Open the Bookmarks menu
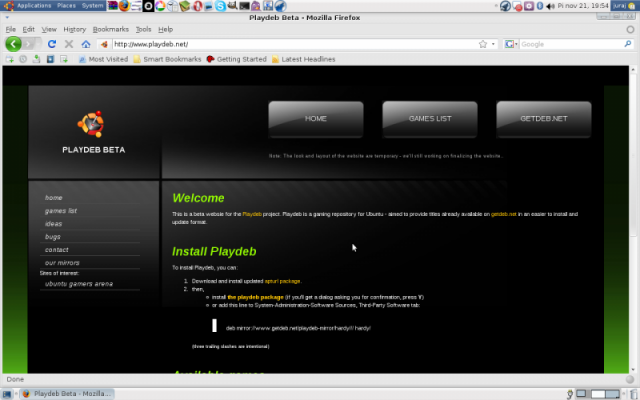This screenshot has width=640, height=400. pos(111,29)
